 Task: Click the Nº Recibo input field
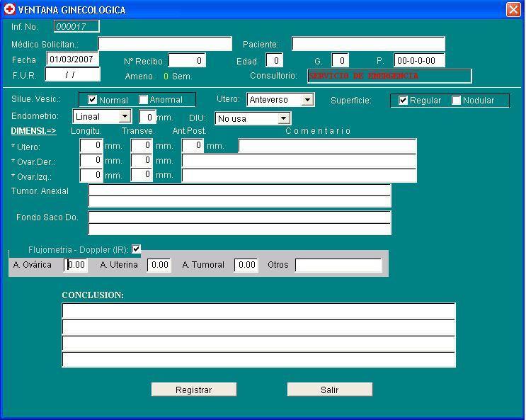tap(187, 60)
